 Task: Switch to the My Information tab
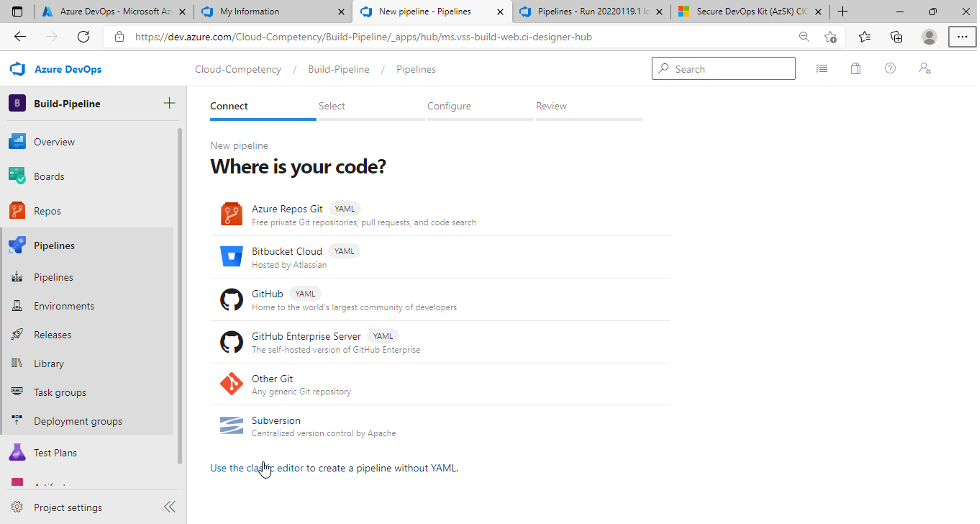pyautogui.click(x=272, y=12)
